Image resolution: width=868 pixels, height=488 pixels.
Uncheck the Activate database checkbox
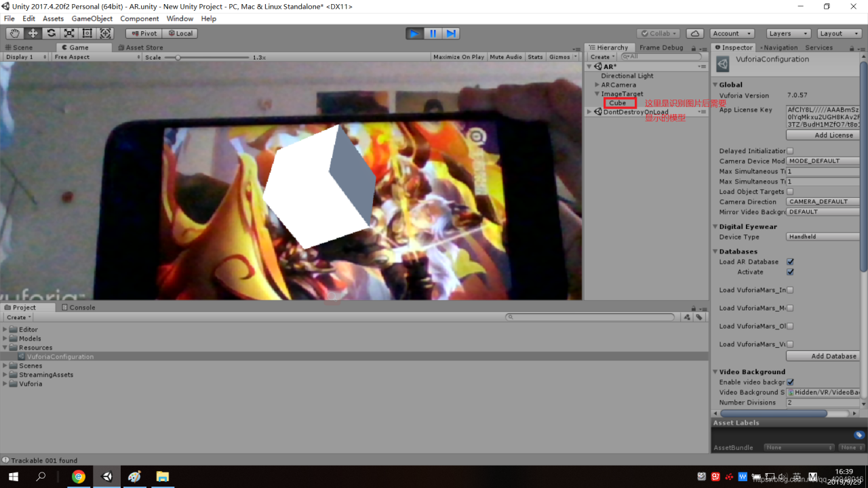click(x=790, y=272)
